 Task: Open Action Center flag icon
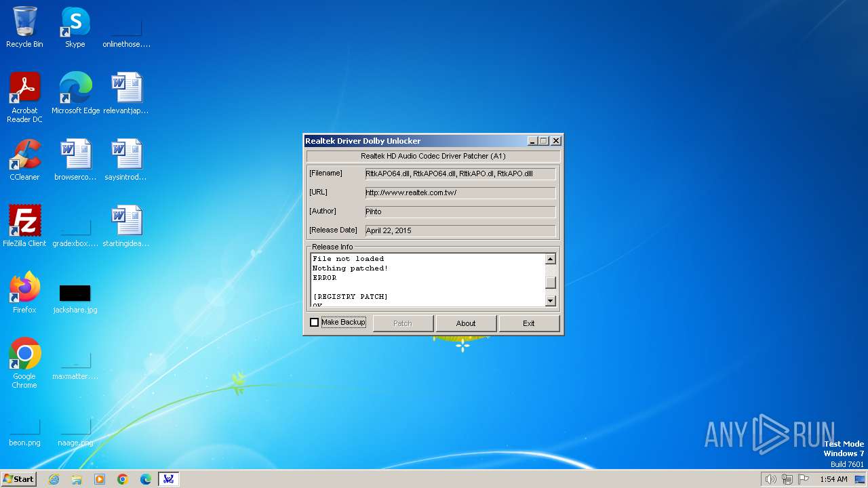(x=804, y=479)
